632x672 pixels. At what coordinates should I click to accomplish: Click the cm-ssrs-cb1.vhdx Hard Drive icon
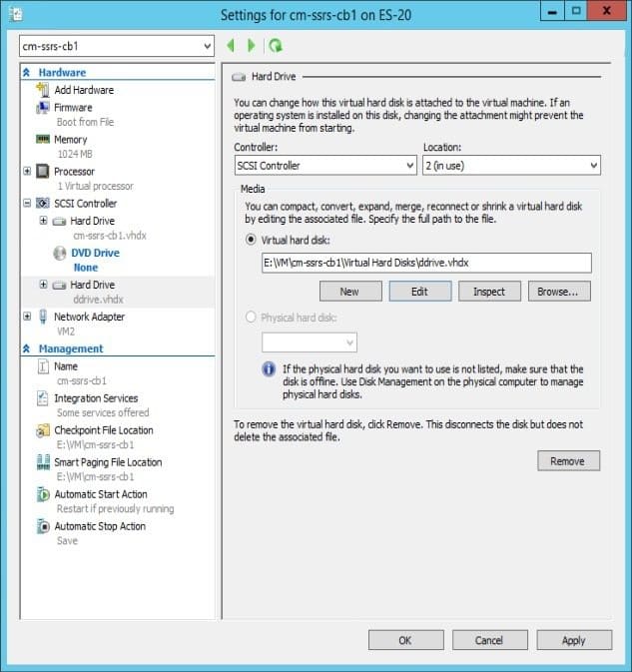59,221
